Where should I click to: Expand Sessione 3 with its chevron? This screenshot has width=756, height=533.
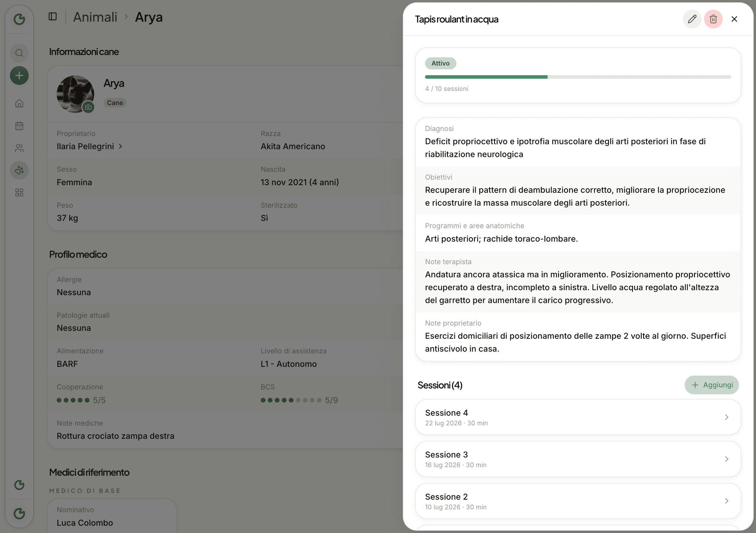pos(727,459)
